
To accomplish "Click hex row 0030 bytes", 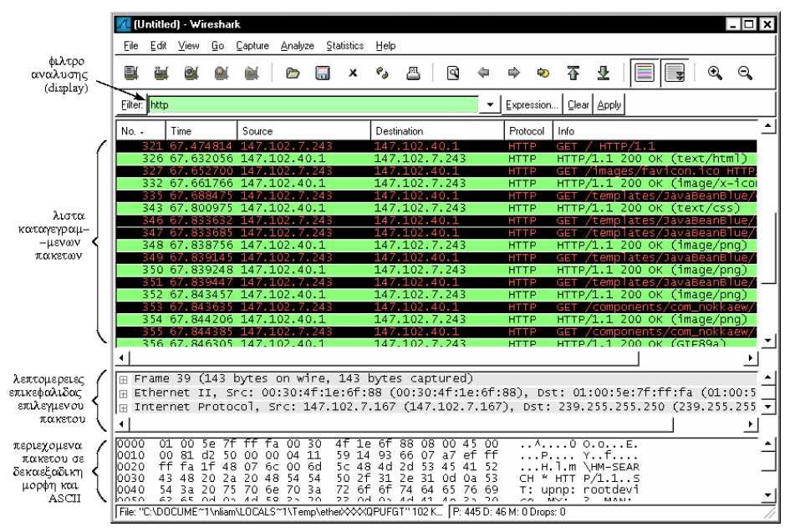I will (x=329, y=479).
